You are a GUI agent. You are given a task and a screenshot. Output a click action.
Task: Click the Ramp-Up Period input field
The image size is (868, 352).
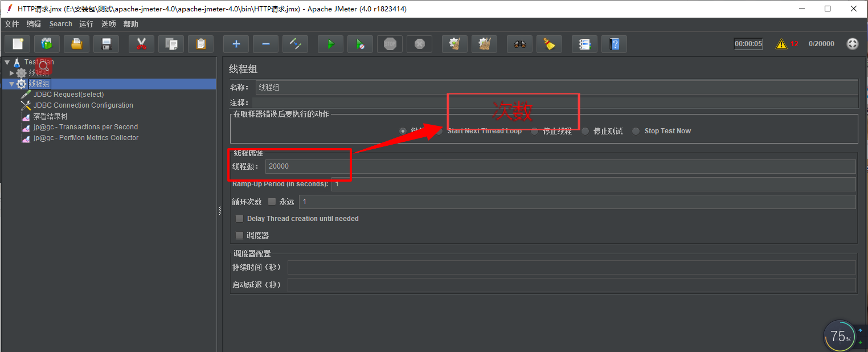click(593, 184)
